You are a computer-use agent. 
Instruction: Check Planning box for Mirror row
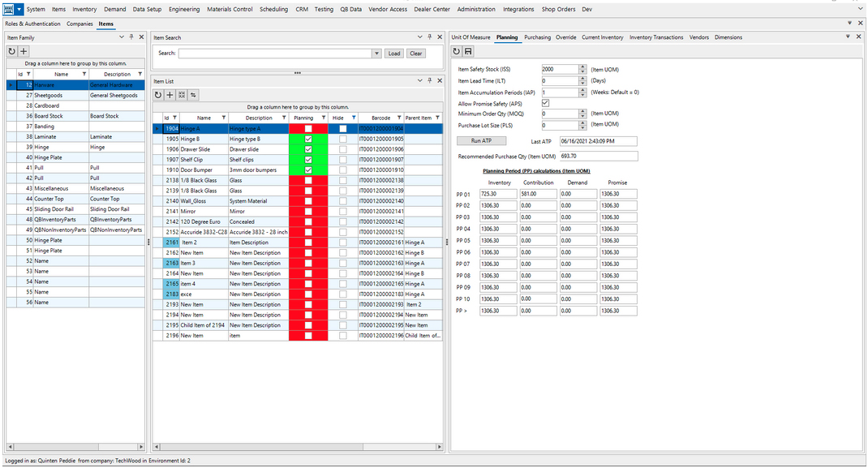[x=308, y=212]
